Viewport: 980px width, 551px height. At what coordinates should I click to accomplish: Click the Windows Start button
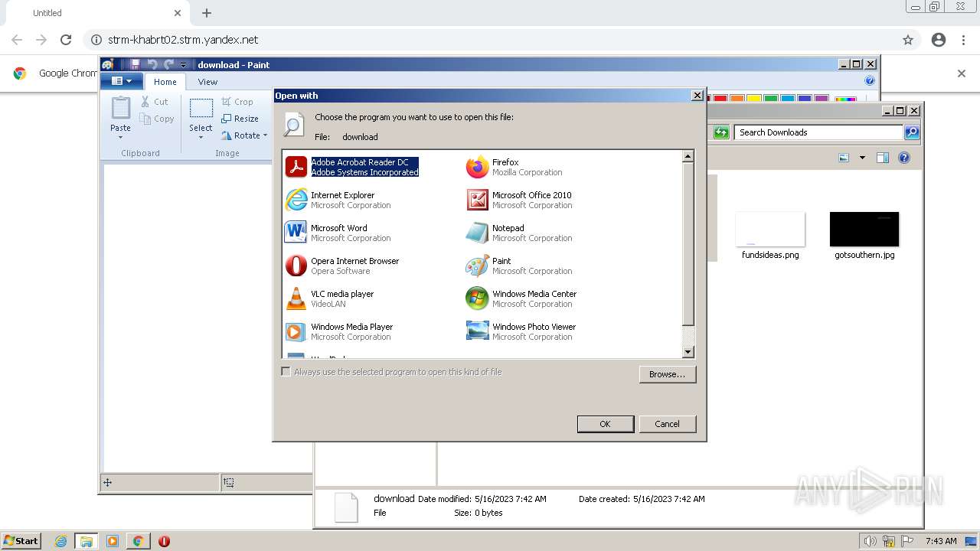(x=21, y=541)
